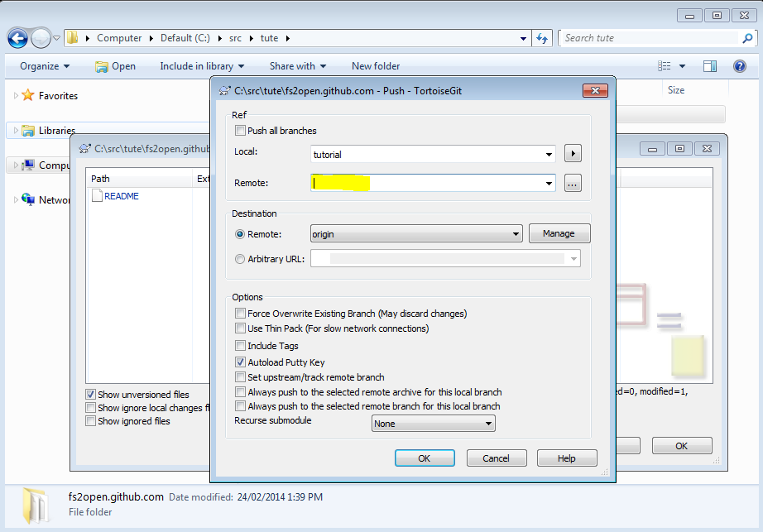Open the Share with menu
The width and height of the screenshot is (763, 532).
point(297,66)
